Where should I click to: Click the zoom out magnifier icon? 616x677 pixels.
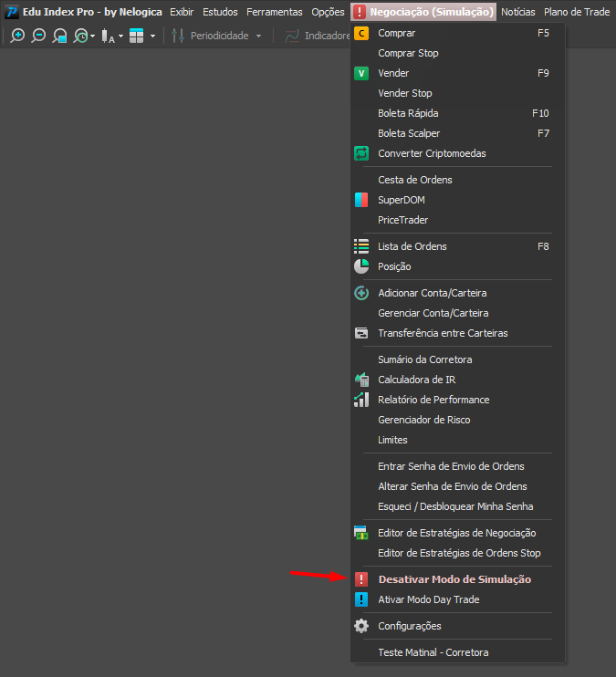(38, 36)
